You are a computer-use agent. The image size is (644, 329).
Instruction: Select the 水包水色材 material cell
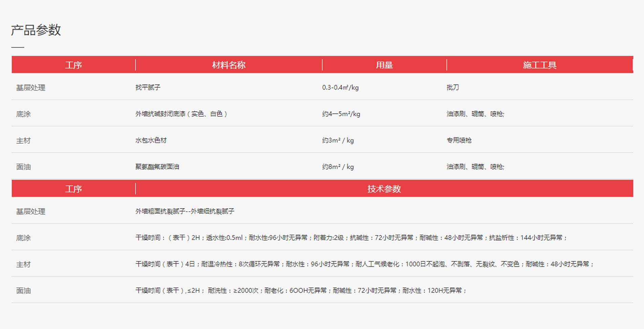[x=151, y=140]
